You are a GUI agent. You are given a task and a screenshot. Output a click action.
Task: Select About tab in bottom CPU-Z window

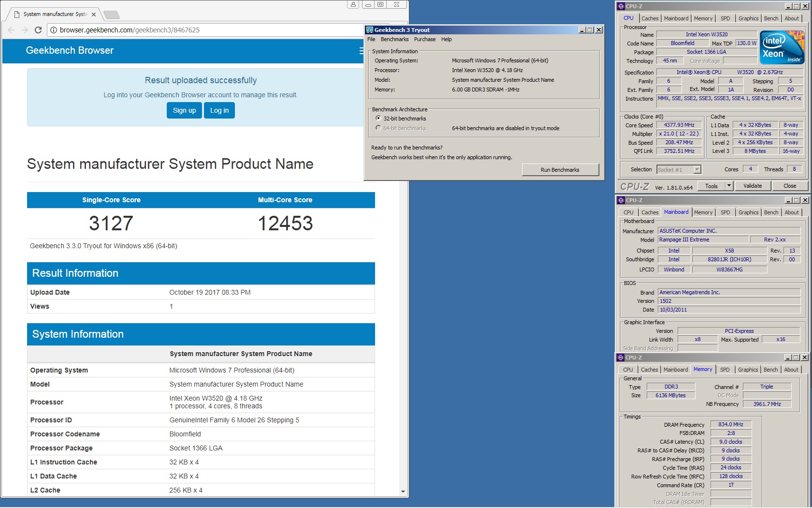coord(791,370)
